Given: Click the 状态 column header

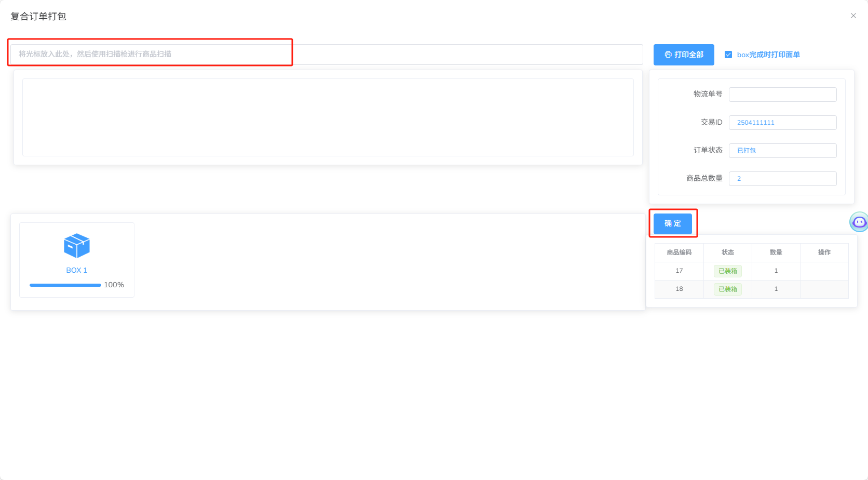Looking at the screenshot, I should point(728,252).
